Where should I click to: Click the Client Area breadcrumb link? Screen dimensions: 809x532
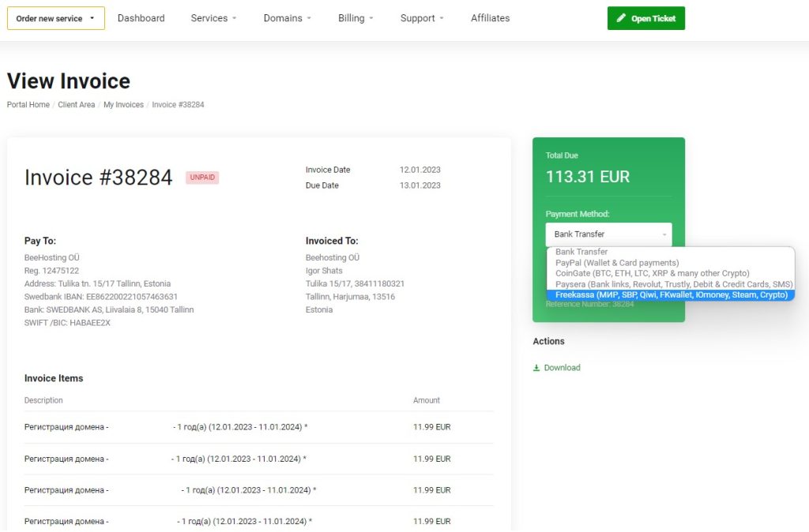[76, 104]
